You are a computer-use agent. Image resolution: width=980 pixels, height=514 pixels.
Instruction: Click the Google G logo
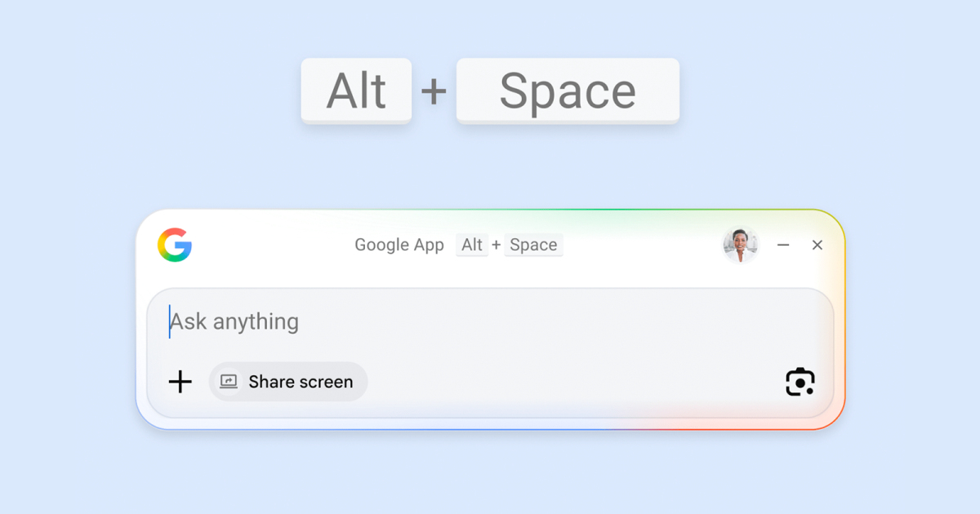pos(175,245)
